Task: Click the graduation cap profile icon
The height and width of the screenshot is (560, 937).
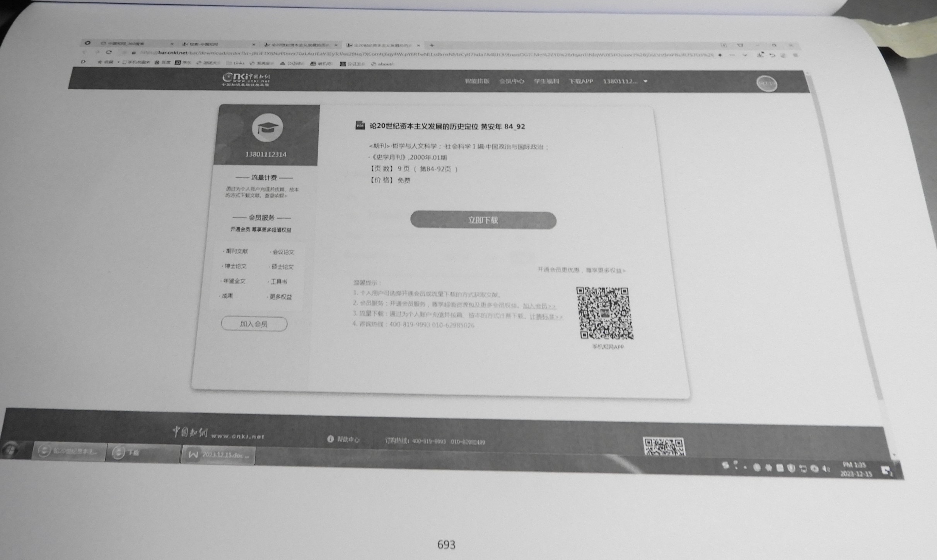Action: click(x=267, y=128)
